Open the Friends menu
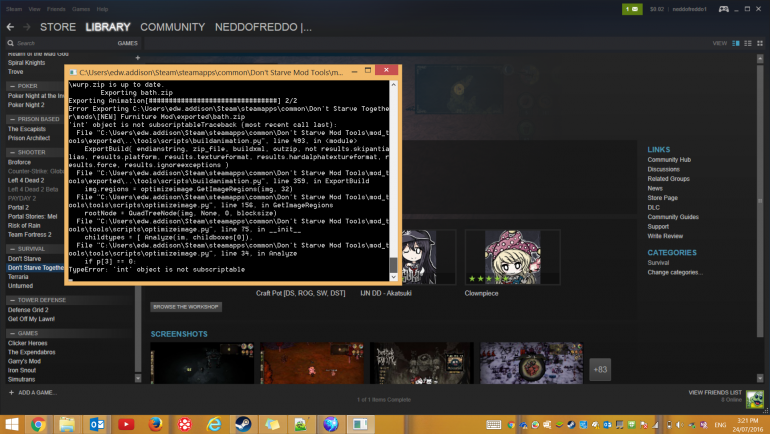 click(56, 9)
